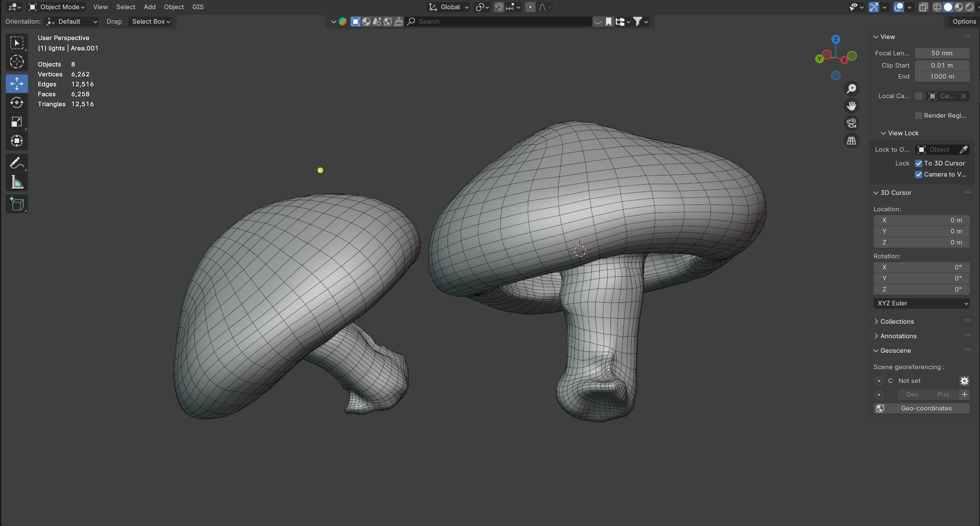Click the pan view hand icon
980x526 pixels.
[851, 106]
